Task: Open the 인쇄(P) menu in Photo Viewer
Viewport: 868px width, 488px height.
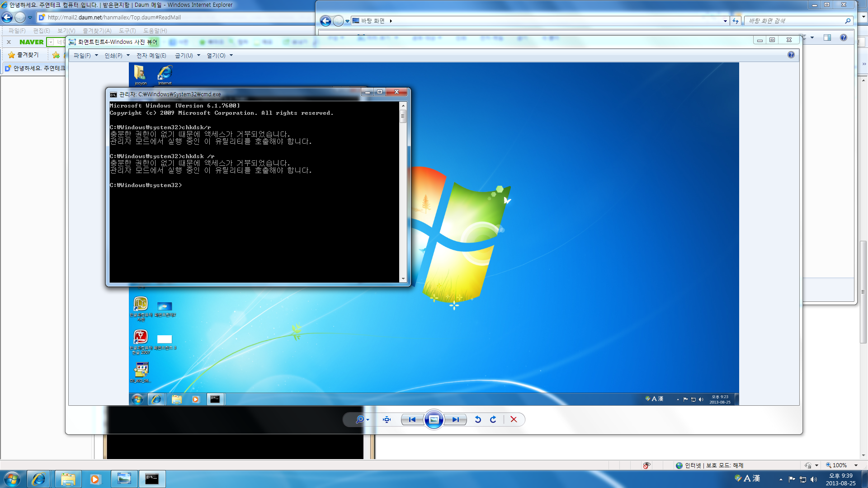Action: pyautogui.click(x=117, y=56)
